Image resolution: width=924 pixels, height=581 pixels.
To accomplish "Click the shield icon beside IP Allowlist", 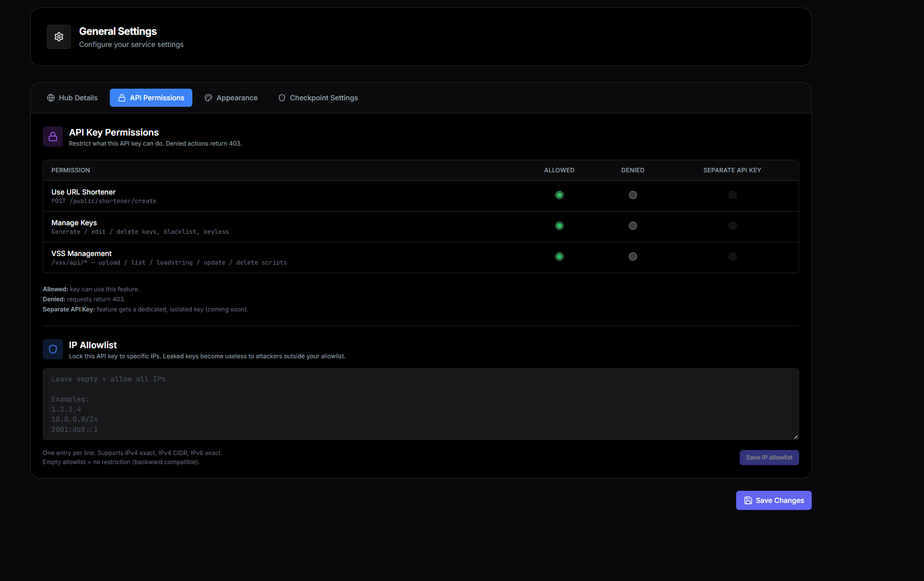I will tap(53, 349).
